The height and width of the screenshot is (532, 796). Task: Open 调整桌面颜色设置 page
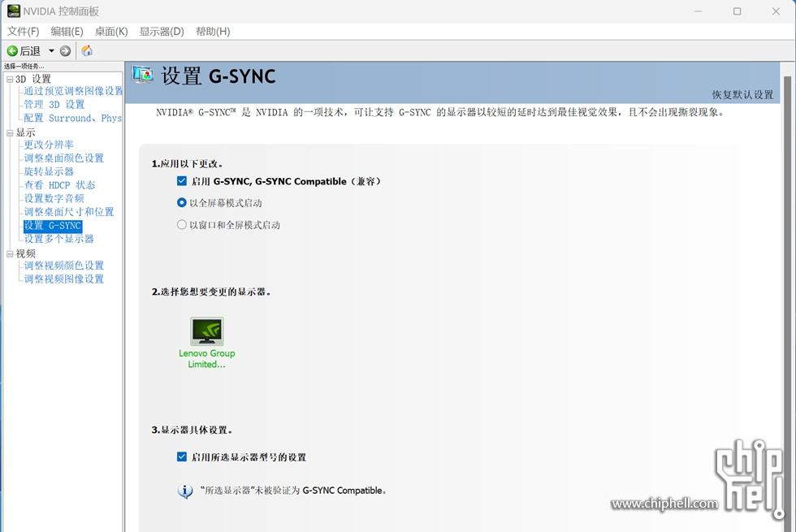click(x=64, y=158)
